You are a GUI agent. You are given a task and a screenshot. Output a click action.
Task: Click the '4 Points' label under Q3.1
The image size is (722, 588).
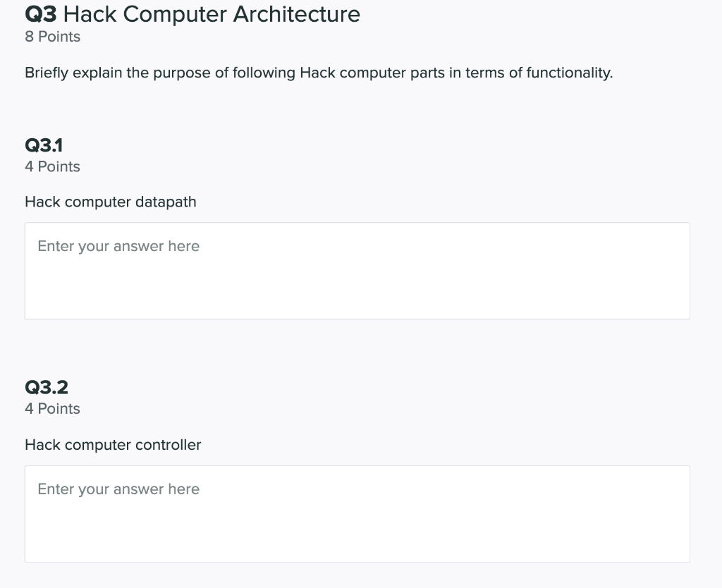(x=52, y=167)
